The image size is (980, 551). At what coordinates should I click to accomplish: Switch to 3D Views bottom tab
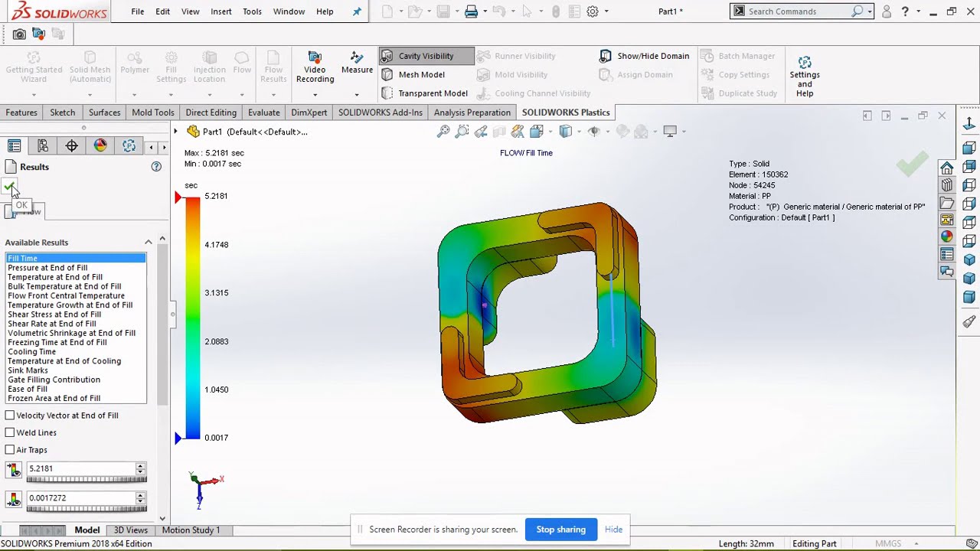coord(131,530)
